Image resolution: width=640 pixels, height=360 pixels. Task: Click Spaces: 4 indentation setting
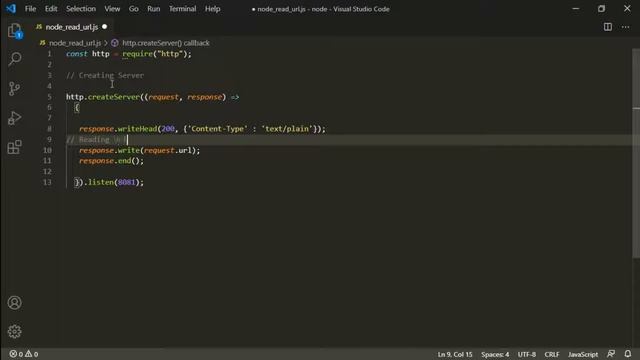pos(495,354)
